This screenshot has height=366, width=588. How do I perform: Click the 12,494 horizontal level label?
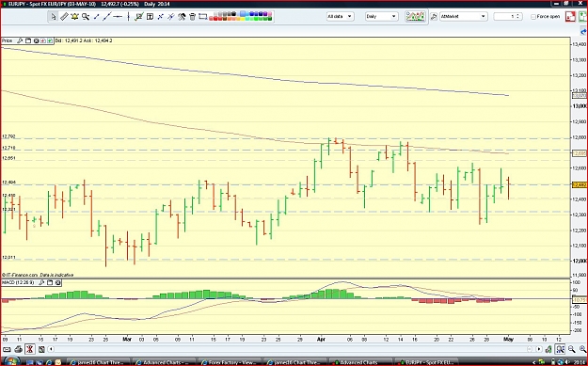pos(8,183)
